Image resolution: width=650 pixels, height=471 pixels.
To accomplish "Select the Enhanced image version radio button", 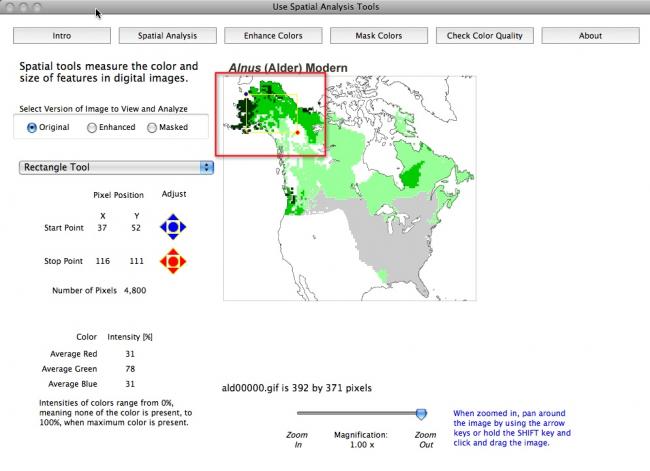I will pos(92,127).
